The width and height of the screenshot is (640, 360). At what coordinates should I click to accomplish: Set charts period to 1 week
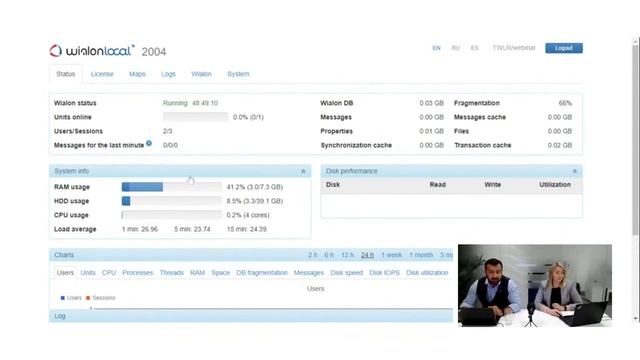coord(391,255)
